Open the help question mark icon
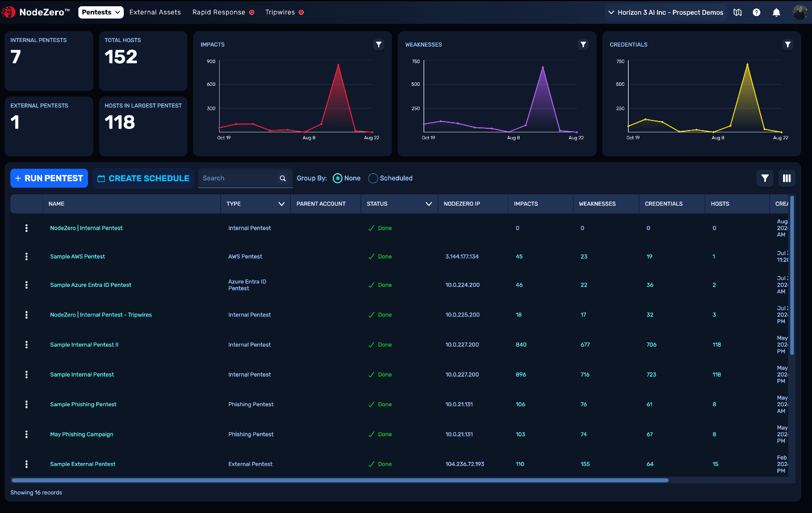812x513 pixels. [756, 12]
